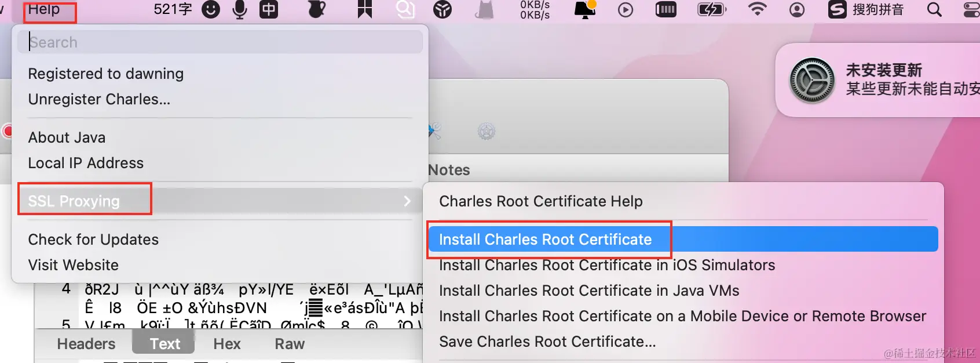Open the Wi-Fi status menu
Screen dimensions: 980x363
(757, 9)
